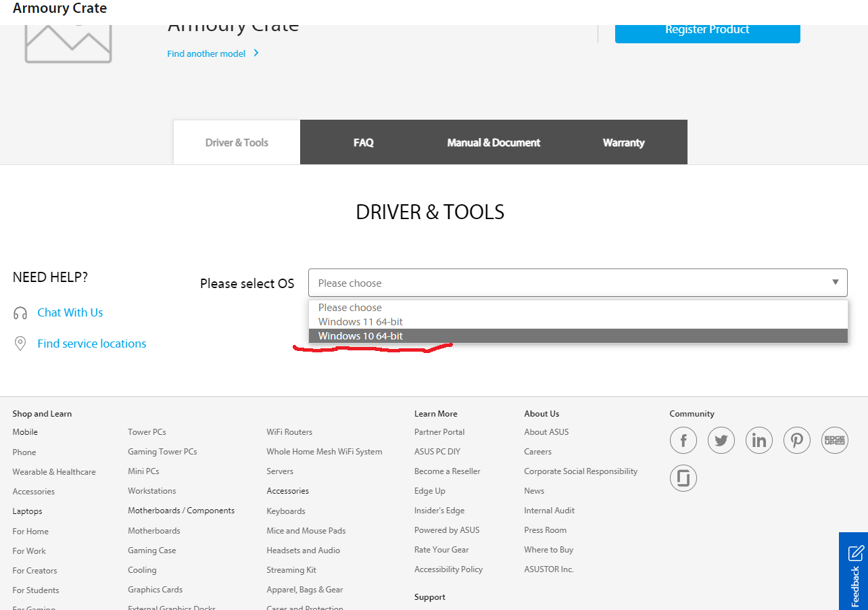This screenshot has width=868, height=610.
Task: Open Become a Reseller link
Action: 448,471
